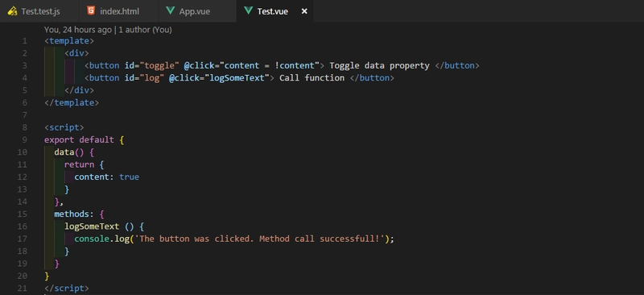Click the Vue icon on App.vue tab
The width and height of the screenshot is (644, 295).
point(170,11)
